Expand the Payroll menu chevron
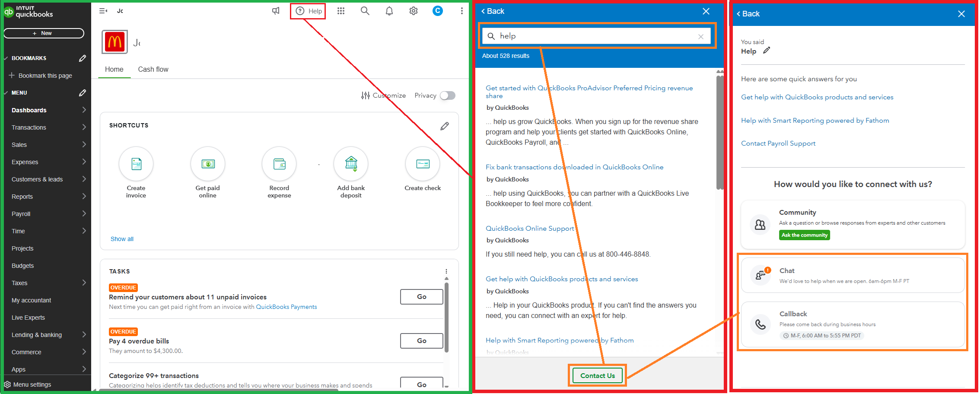This screenshot has height=394, width=980. (x=84, y=213)
